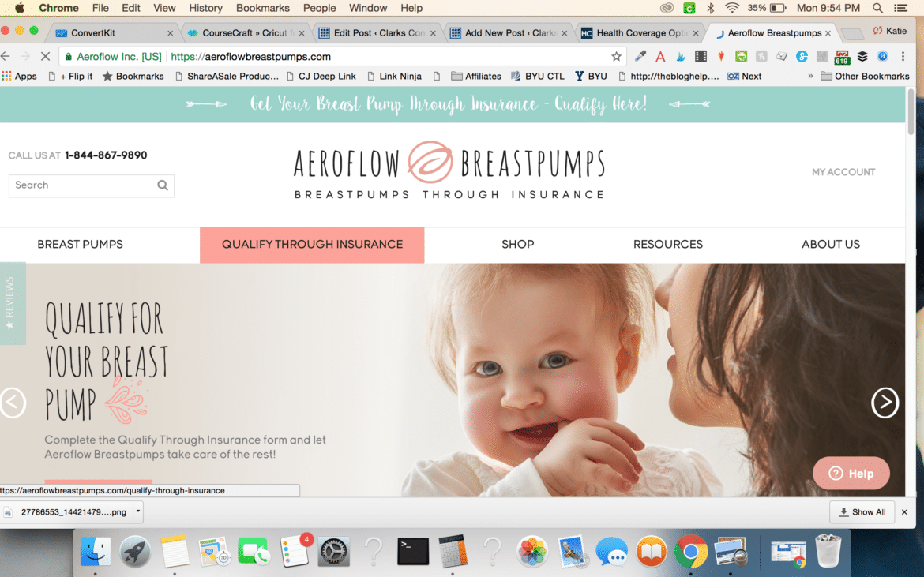Open Spotlight search in menu bar
This screenshot has width=924, height=577.
(877, 8)
